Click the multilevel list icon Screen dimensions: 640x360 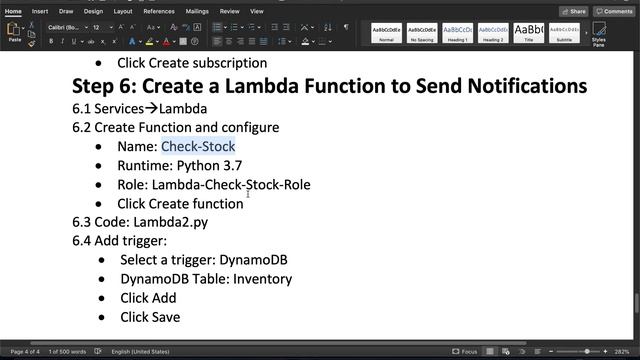pos(251,27)
